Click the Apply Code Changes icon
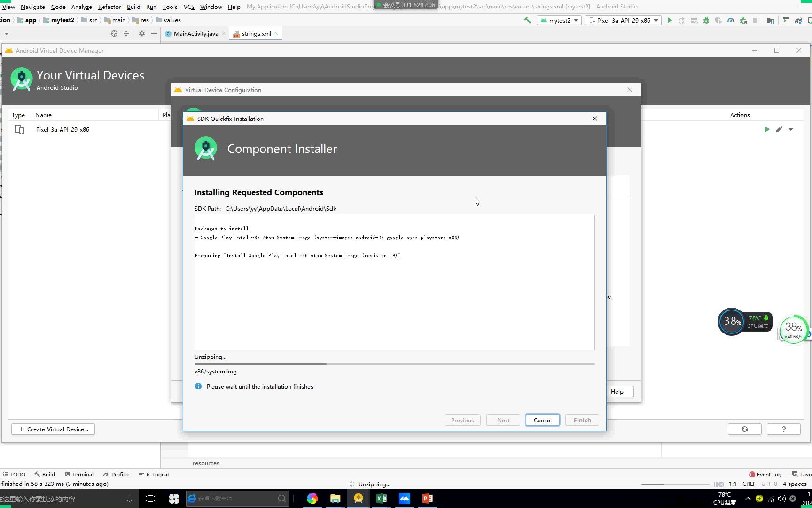812x508 pixels. click(694, 20)
